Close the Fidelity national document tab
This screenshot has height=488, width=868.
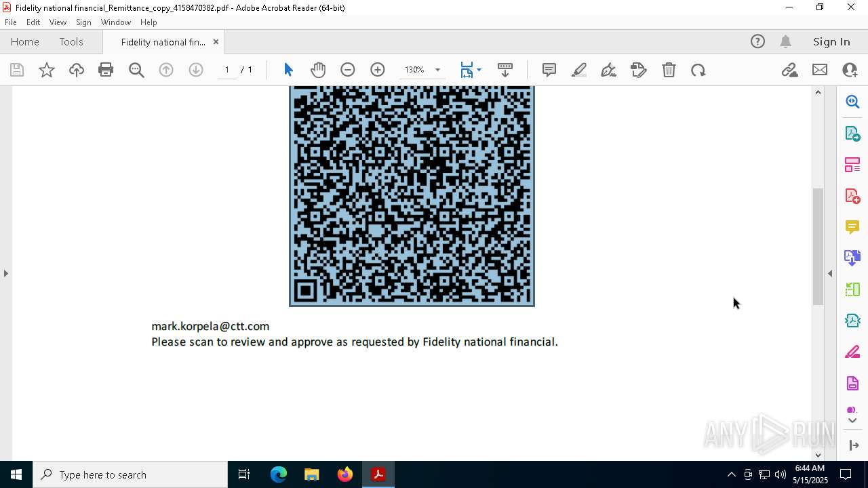pyautogui.click(x=216, y=42)
